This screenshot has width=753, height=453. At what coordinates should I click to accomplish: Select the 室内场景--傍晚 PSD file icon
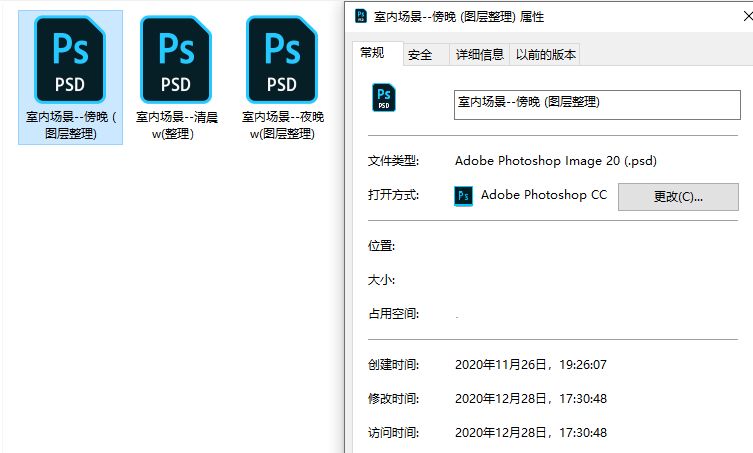(70, 60)
